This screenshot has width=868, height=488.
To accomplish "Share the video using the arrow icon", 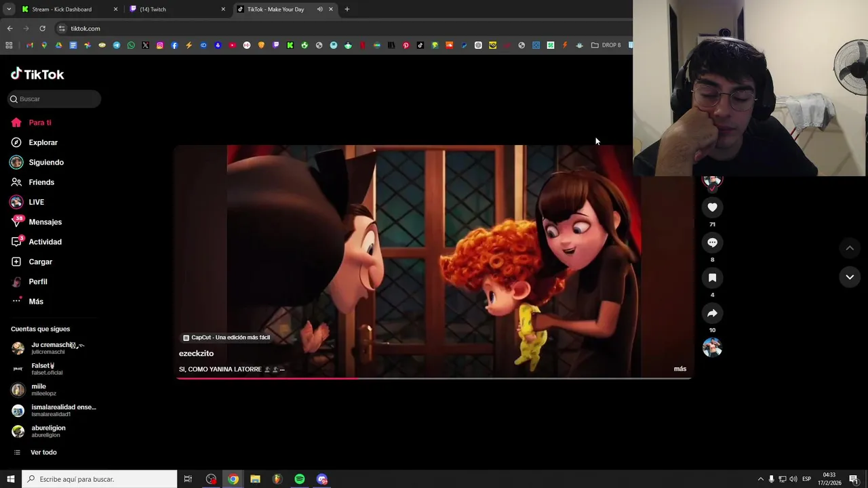I will click(712, 313).
